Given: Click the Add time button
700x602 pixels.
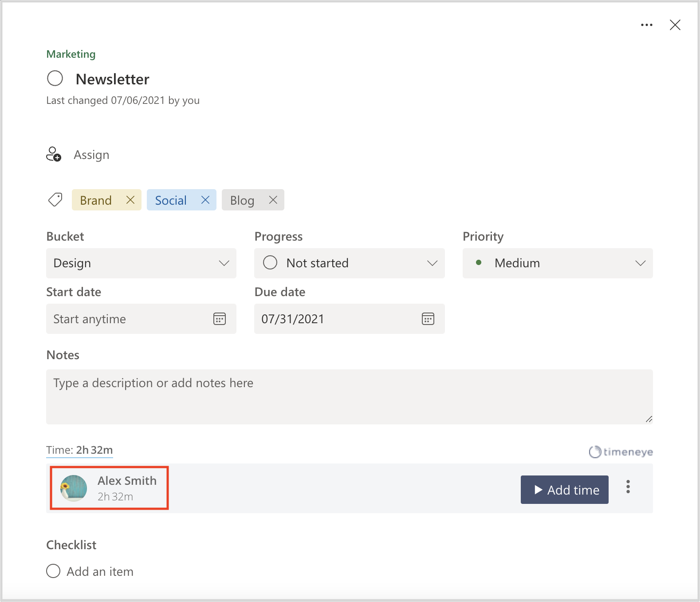Looking at the screenshot, I should pyautogui.click(x=565, y=490).
